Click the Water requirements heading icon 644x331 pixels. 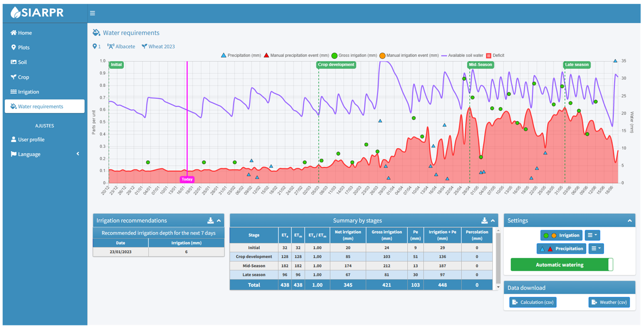(x=96, y=33)
